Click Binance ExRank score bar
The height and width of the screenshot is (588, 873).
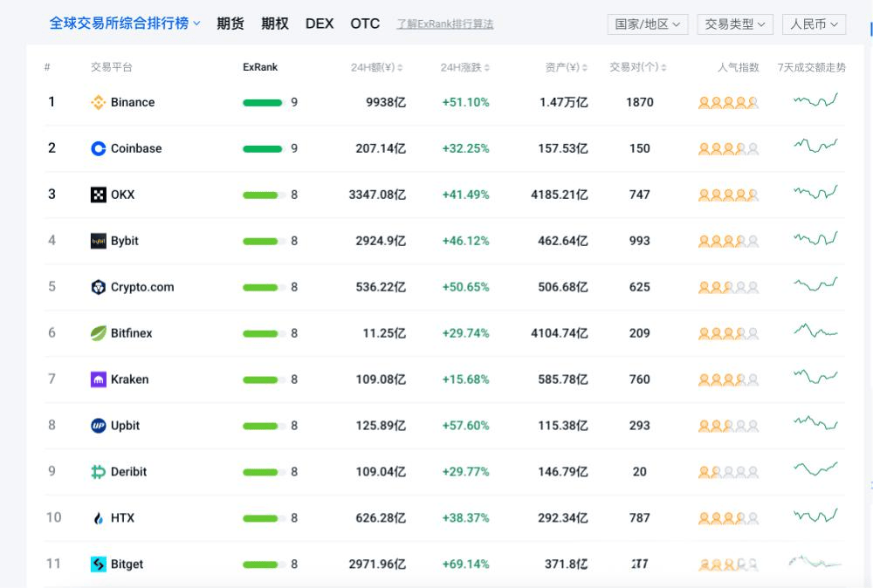pos(263,102)
